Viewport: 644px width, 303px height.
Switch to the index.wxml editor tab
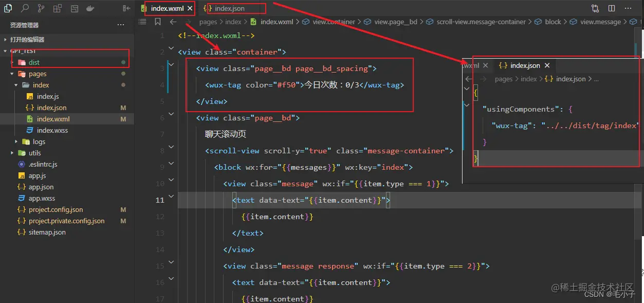(167, 8)
